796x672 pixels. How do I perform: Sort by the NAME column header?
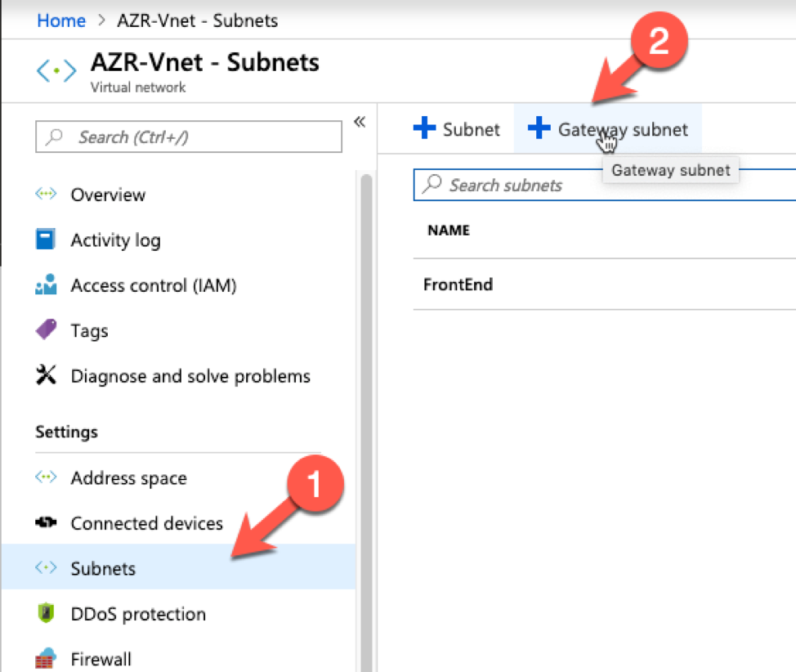pos(449,231)
